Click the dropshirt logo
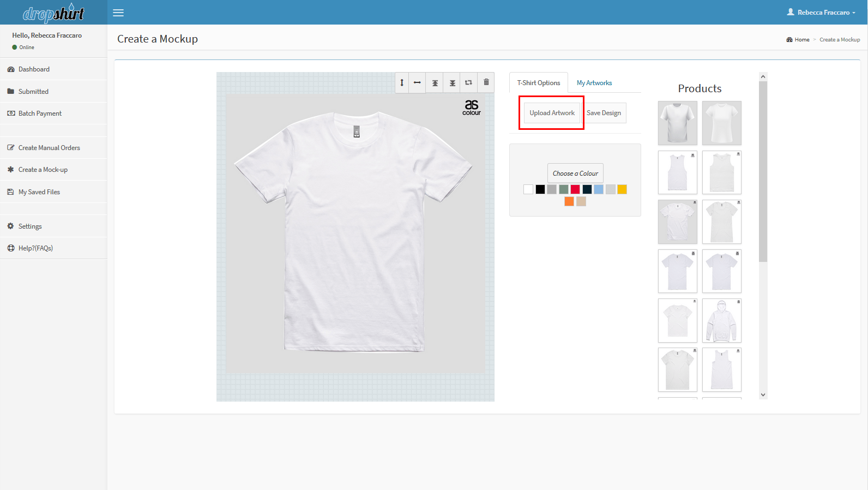This screenshot has width=868, height=490. (x=53, y=13)
